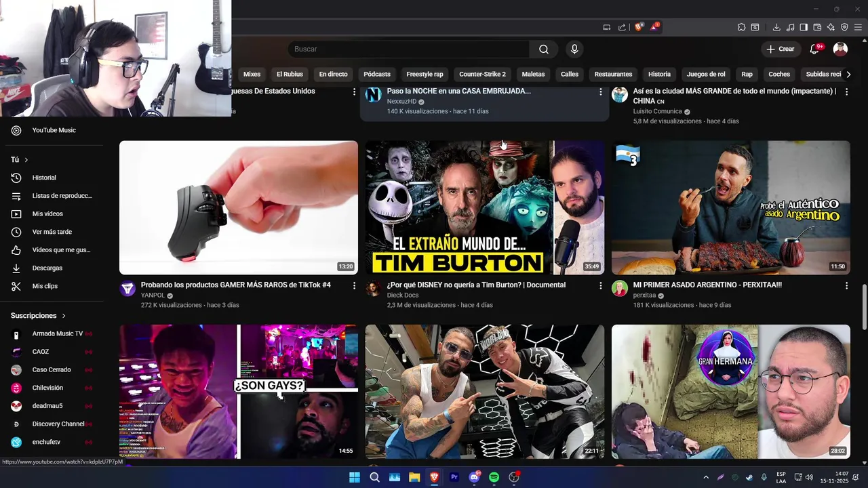Select the Freestyle rap chip
868x488 pixels.
[x=425, y=74]
